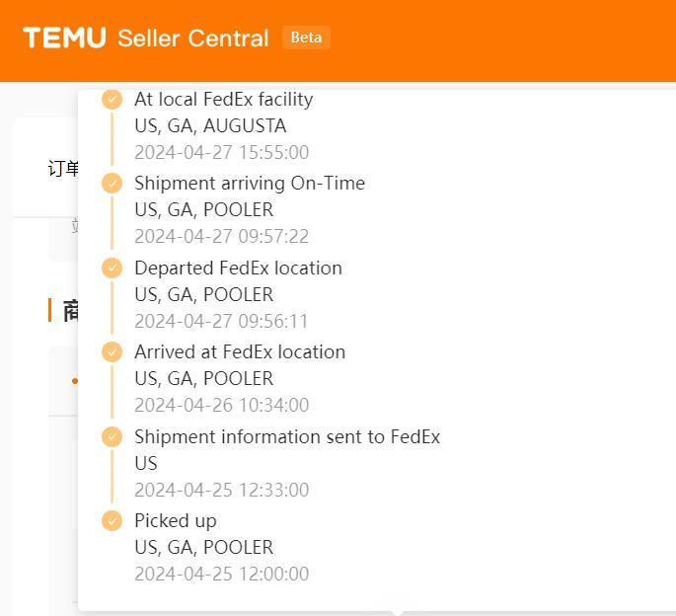Click checkmark icon beside Shipment information sent to FedEx
Image resolution: width=676 pixels, height=616 pixels.
coord(113,436)
